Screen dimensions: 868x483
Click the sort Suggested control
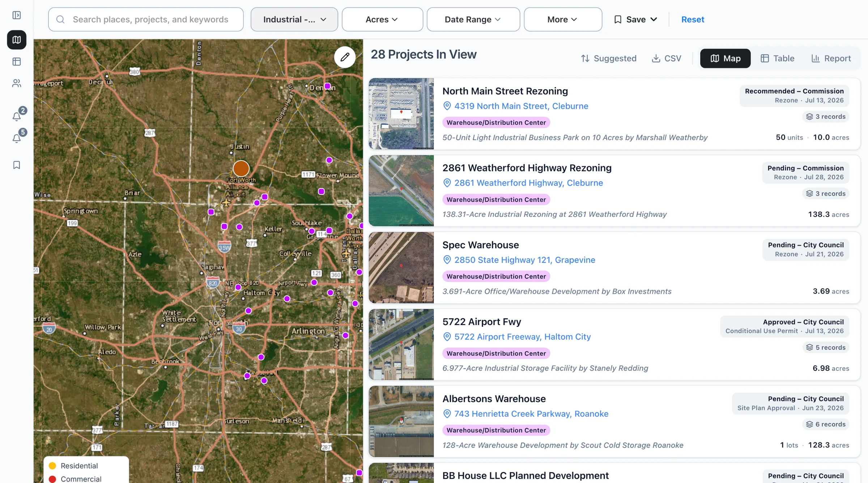click(608, 58)
